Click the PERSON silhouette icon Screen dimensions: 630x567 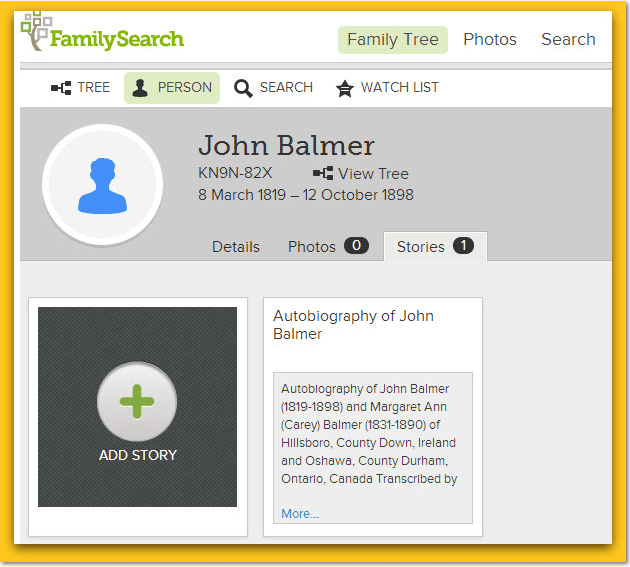coord(140,88)
